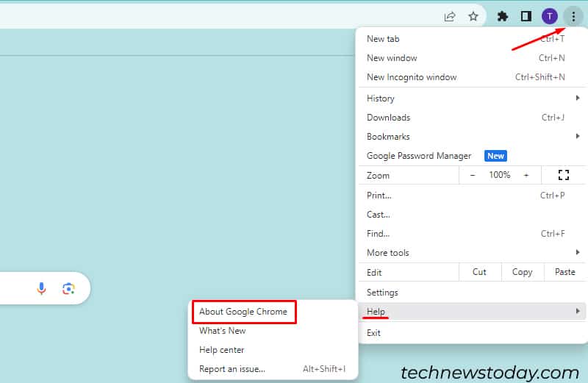Expand the Bookmarks submenu
The height and width of the screenshot is (383, 588).
coord(472,137)
